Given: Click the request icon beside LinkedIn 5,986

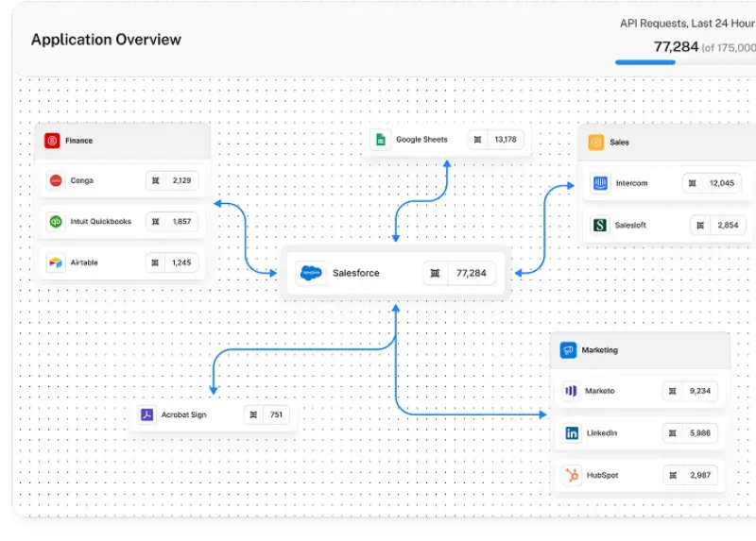Looking at the screenshot, I should pyautogui.click(x=673, y=433).
